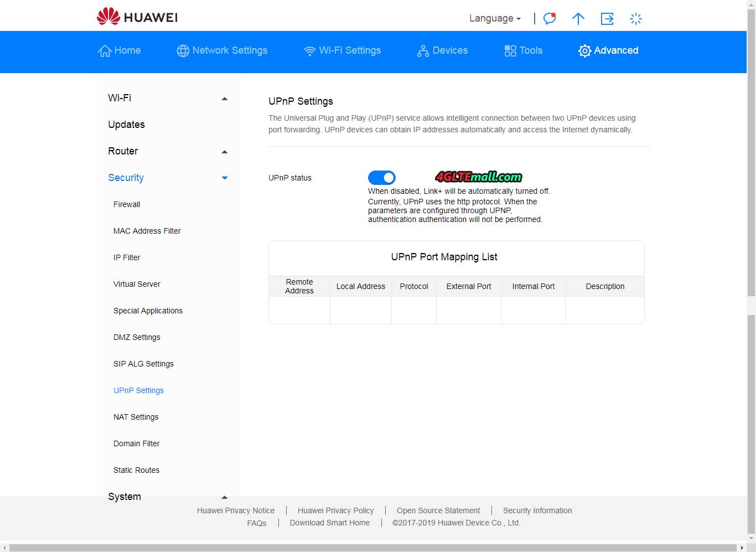Click the Open Source Statement link
756x552 pixels.
click(x=438, y=510)
